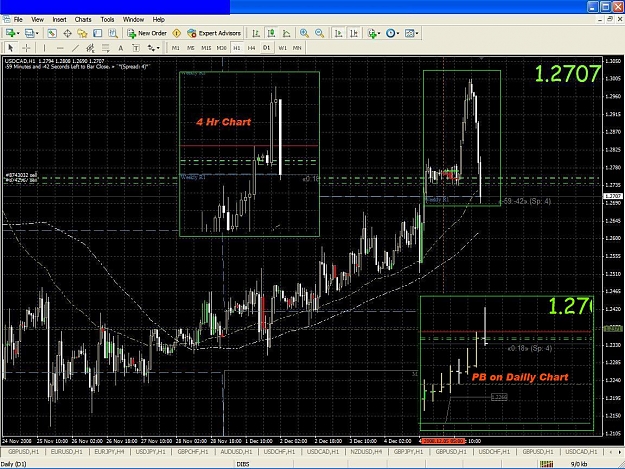Open the Help menu
Image resolution: width=625 pixels, height=469 pixels.
tap(159, 20)
